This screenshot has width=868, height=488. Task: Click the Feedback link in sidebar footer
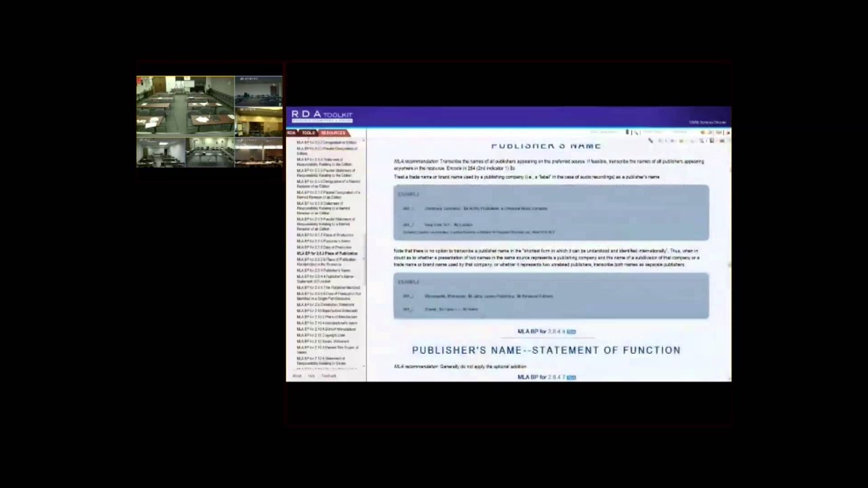point(329,376)
